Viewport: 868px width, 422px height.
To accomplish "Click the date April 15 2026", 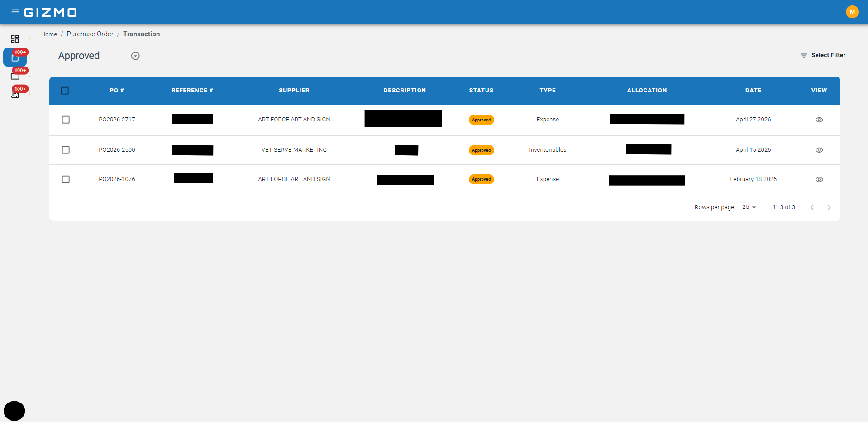I will coord(753,150).
